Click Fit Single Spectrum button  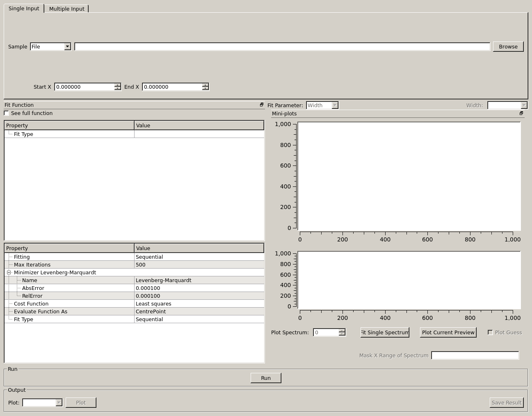point(385,333)
